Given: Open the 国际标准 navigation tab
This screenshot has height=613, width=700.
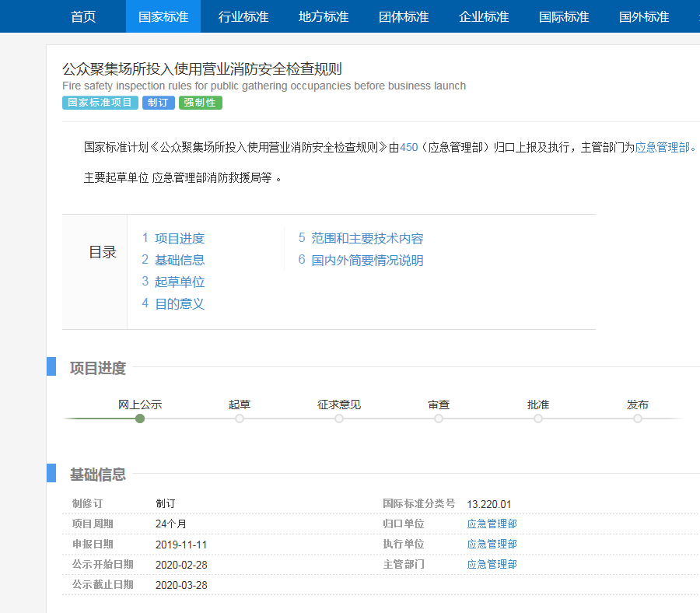Looking at the screenshot, I should [x=564, y=16].
